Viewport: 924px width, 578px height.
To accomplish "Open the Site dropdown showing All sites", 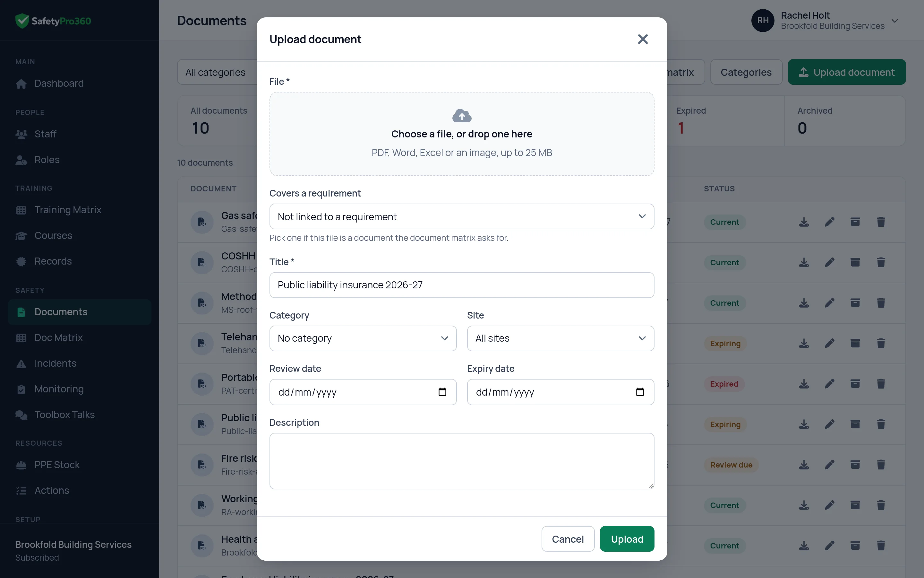I will (x=560, y=338).
